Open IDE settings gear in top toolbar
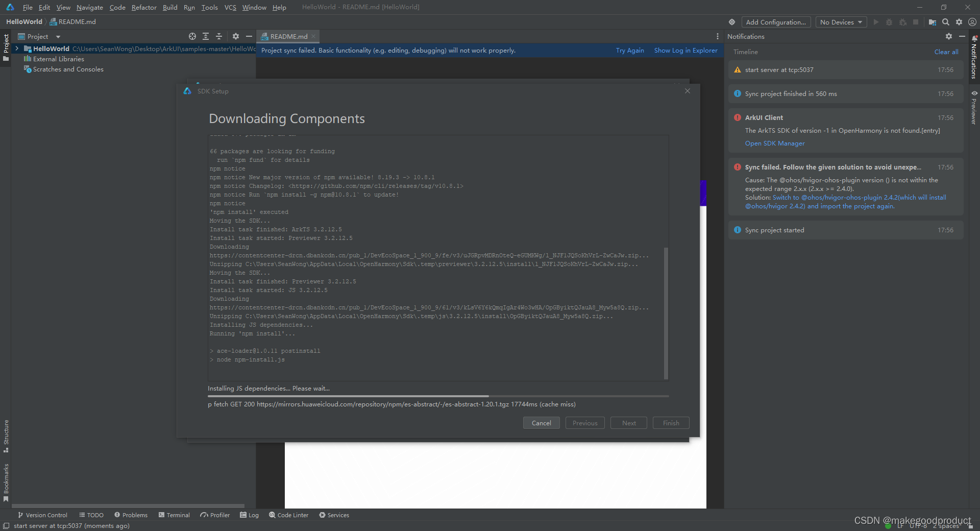The height and width of the screenshot is (531, 980). pos(959,22)
